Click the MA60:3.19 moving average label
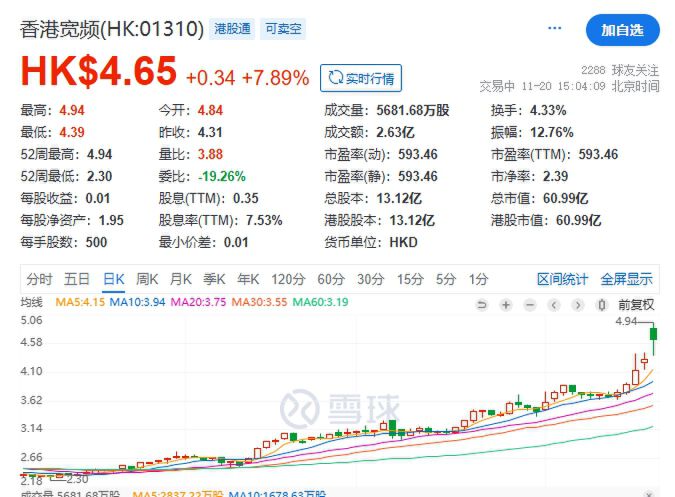The width and height of the screenshot is (675, 497). tap(320, 302)
